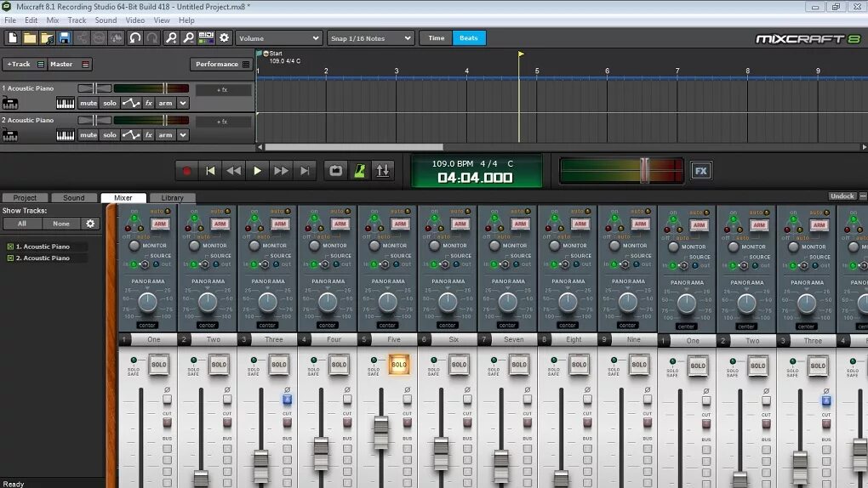Open the Performance panel button
The height and width of the screenshot is (488, 868).
click(221, 64)
